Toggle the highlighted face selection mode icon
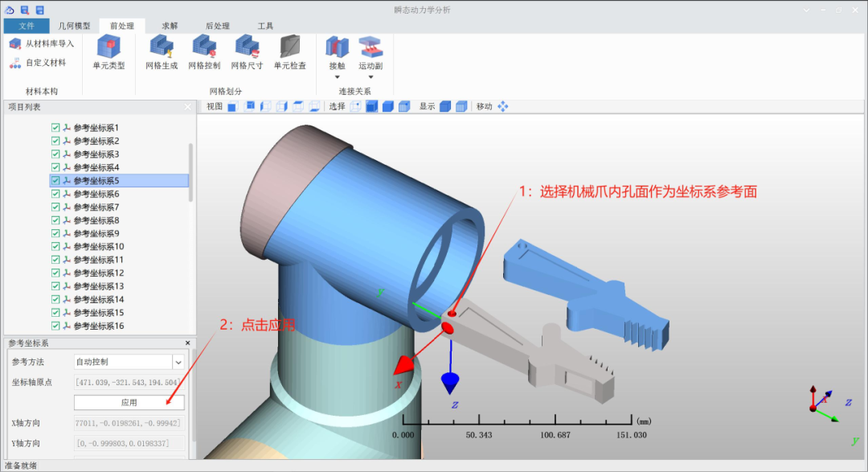Image resolution: width=868 pixels, height=472 pixels. [x=371, y=106]
